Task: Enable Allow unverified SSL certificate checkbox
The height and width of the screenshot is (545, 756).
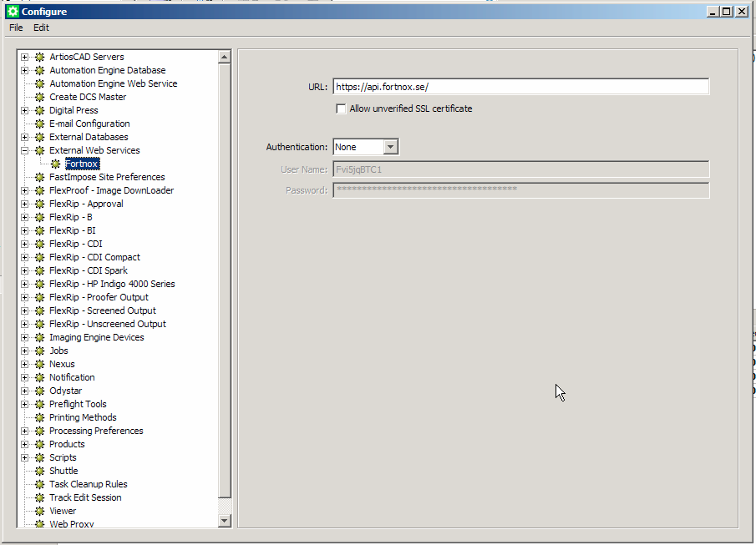Action: click(x=341, y=108)
